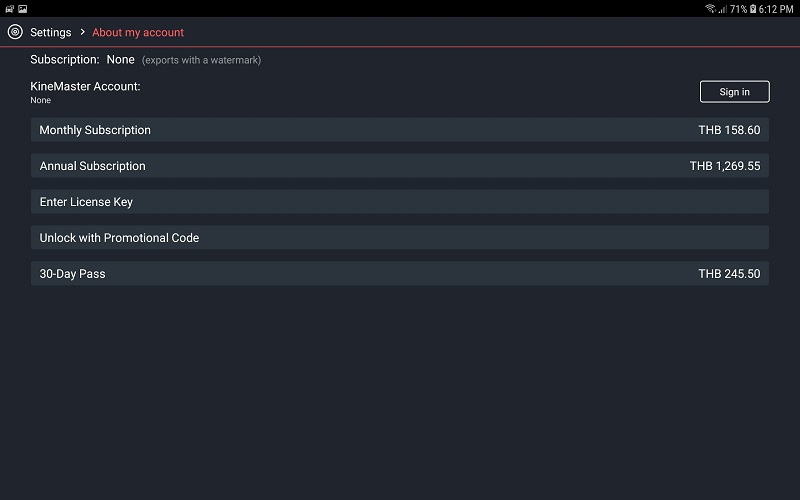Open Unlock with Promotional Code
This screenshot has width=800, height=500.
tap(119, 238)
